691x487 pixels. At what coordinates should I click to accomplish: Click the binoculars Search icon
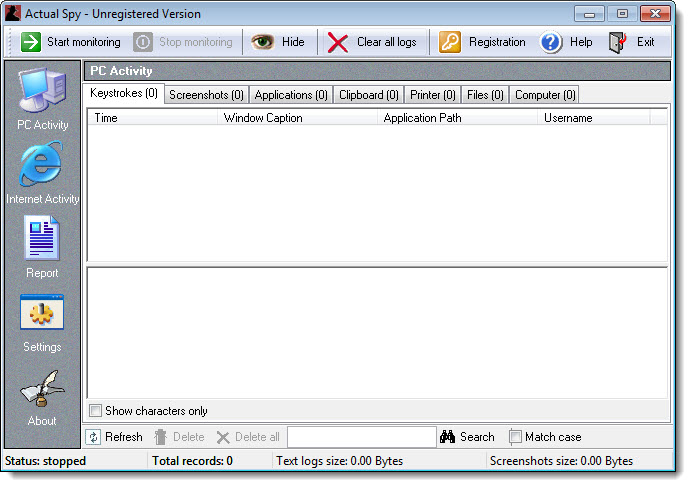(447, 437)
